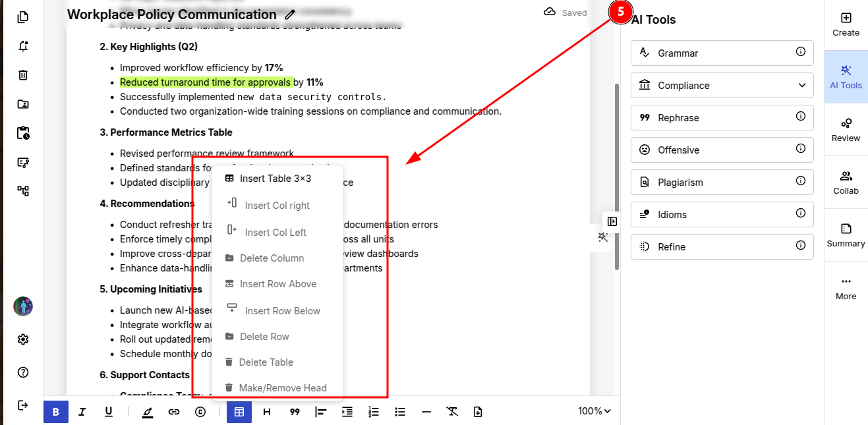Insert a copyright symbol
Screen dimensions: 868x425
click(200, 411)
